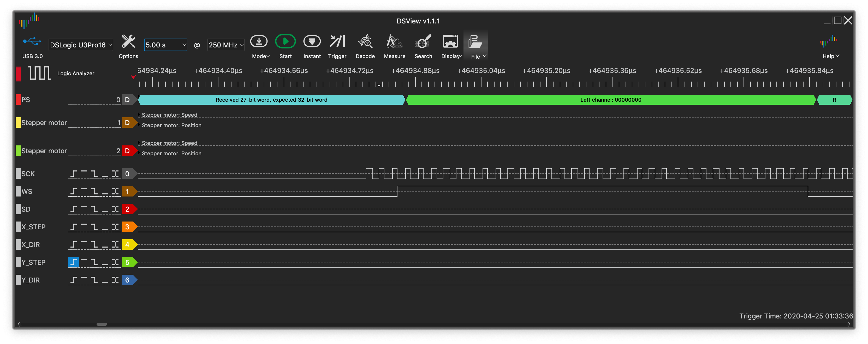Screen dimensions: 868x344
Task: Open the Search tool
Action: [x=423, y=42]
